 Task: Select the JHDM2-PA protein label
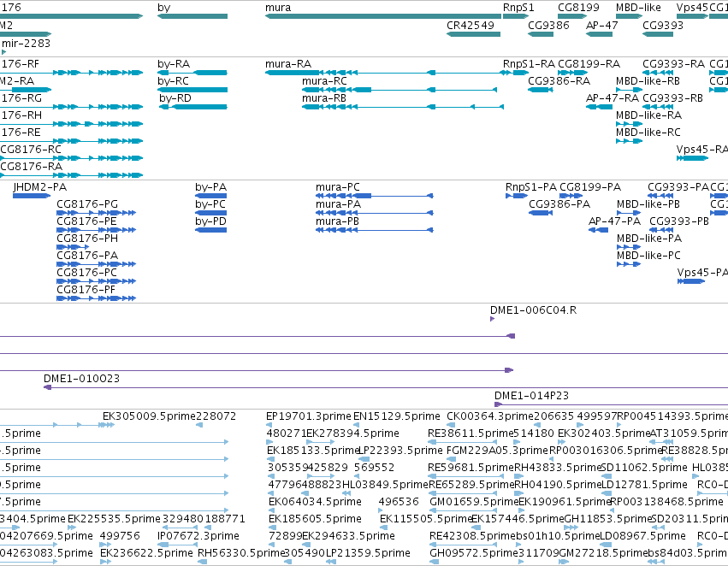pyautogui.click(x=40, y=187)
